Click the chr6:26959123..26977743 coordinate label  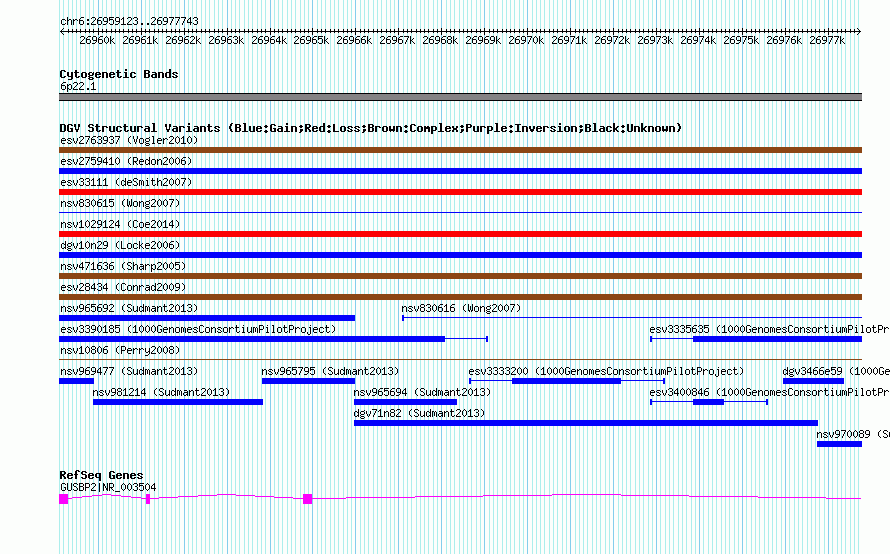click(x=129, y=21)
